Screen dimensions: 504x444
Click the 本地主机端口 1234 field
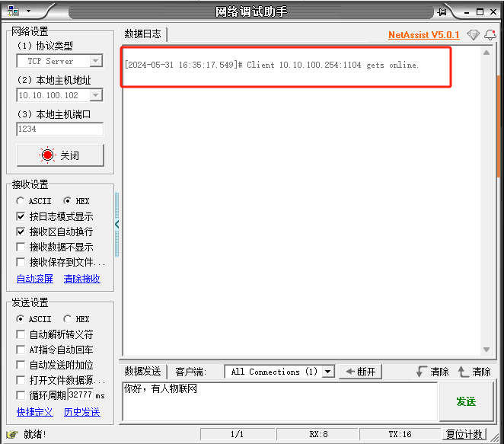click(x=60, y=129)
